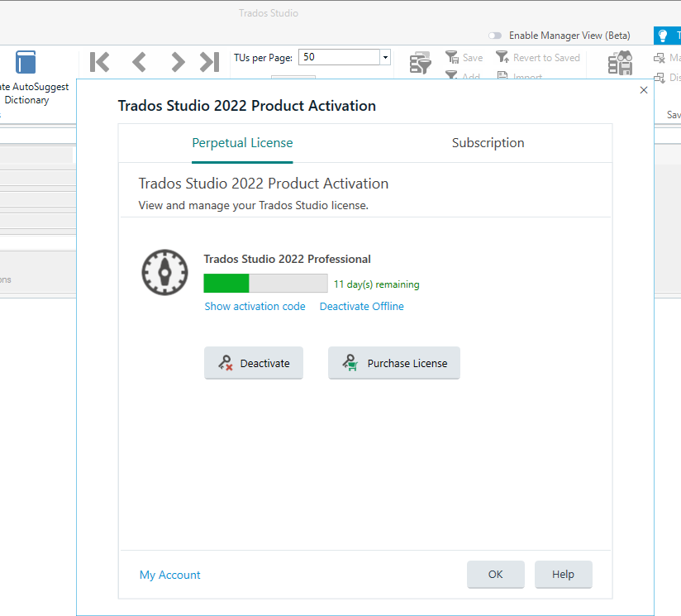Advance to the next page arrow
The height and width of the screenshot is (616, 681).
point(177,61)
